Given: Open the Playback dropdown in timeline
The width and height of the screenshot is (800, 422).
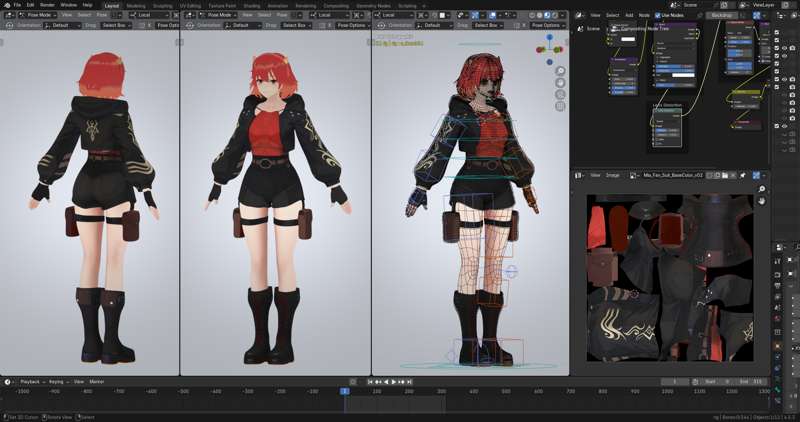Looking at the screenshot, I should point(32,382).
